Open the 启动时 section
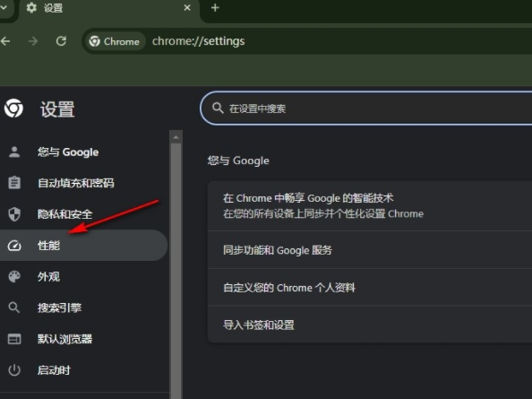 pyautogui.click(x=84, y=370)
